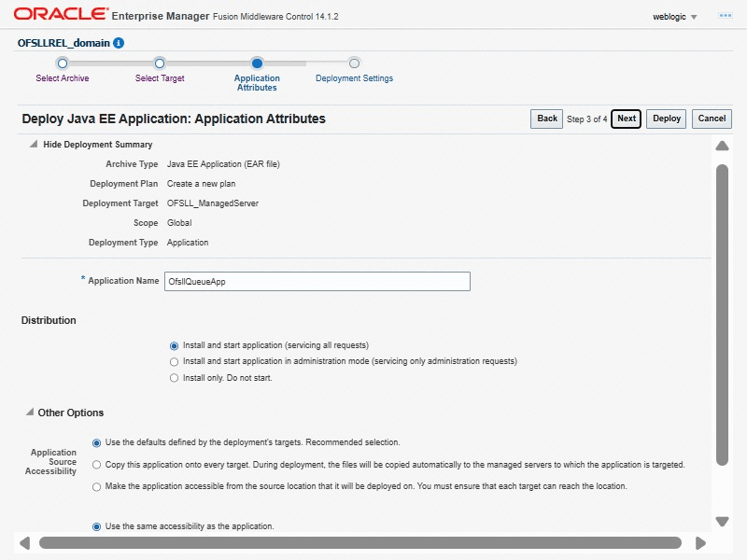Click the 'Archive Type' label
This screenshot has width=747, height=560.
point(132,164)
